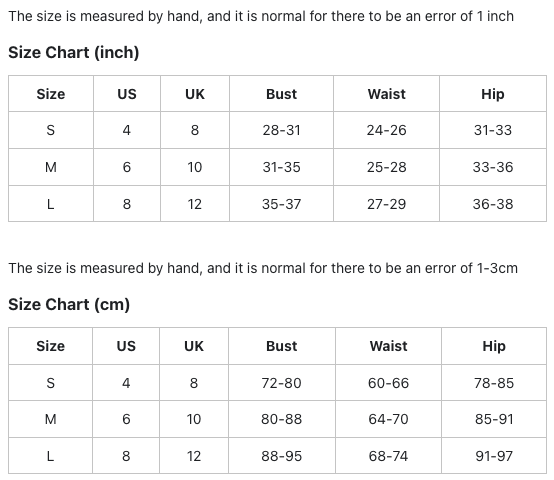The height and width of the screenshot is (480, 554).
Task: Click the US header in cm chart
Action: pos(126,346)
